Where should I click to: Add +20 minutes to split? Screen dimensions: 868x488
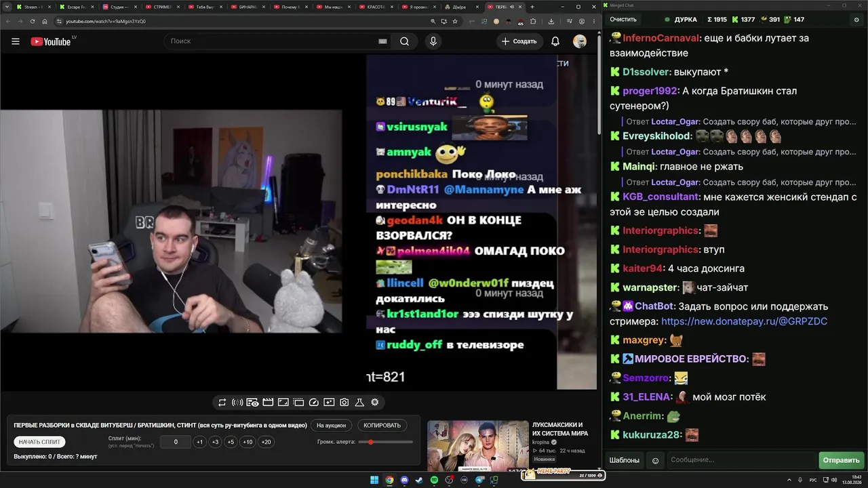pyautogui.click(x=266, y=442)
